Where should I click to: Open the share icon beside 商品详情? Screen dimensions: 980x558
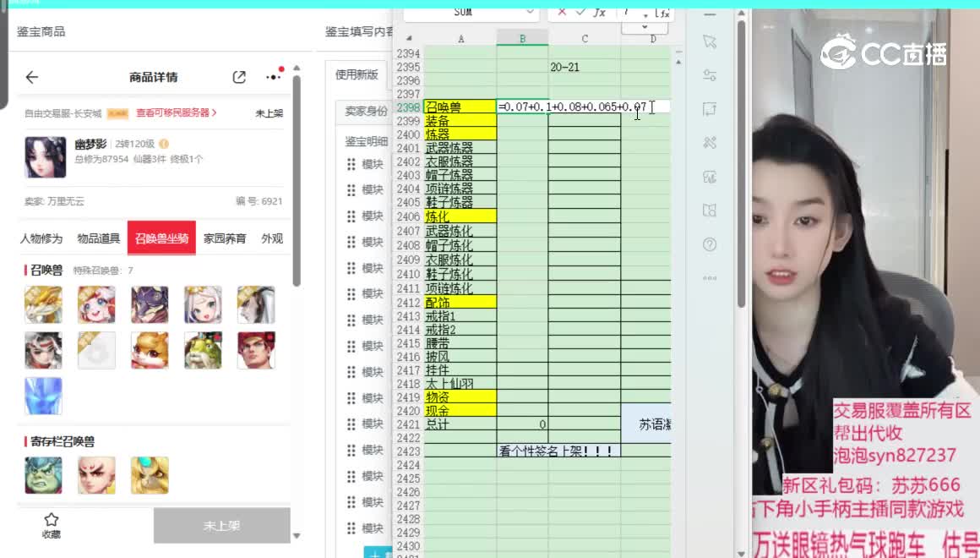(239, 77)
